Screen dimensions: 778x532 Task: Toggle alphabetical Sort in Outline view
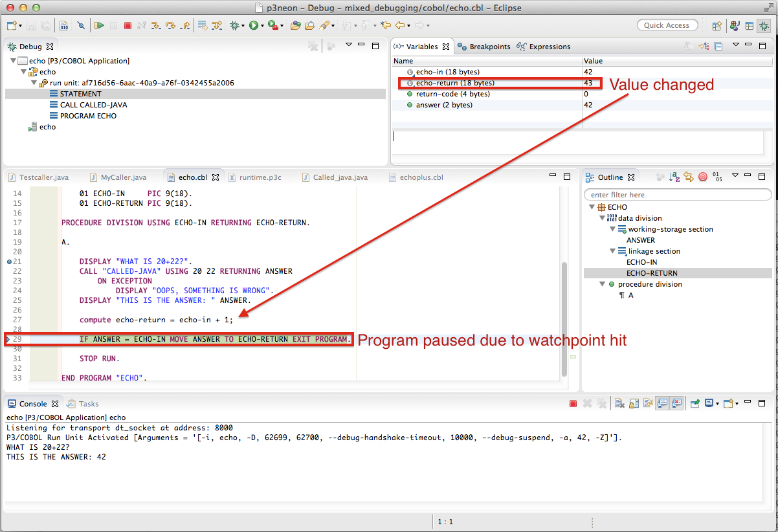(674, 177)
